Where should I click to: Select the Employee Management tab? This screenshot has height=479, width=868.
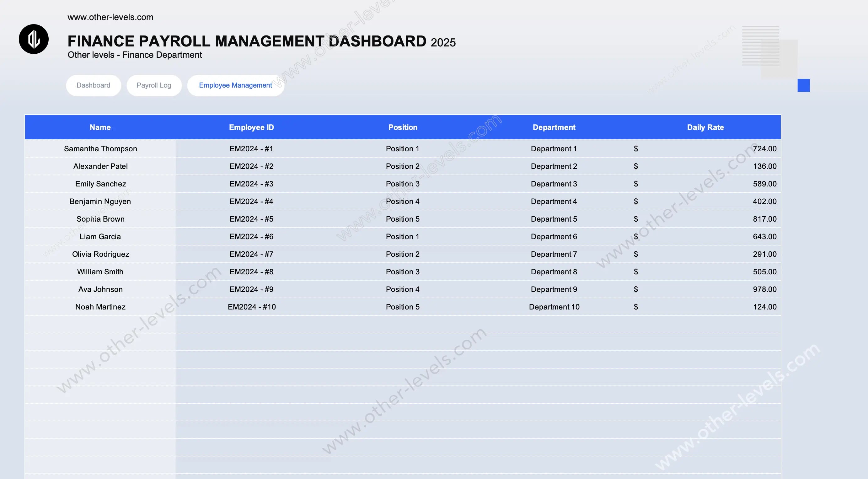point(235,85)
